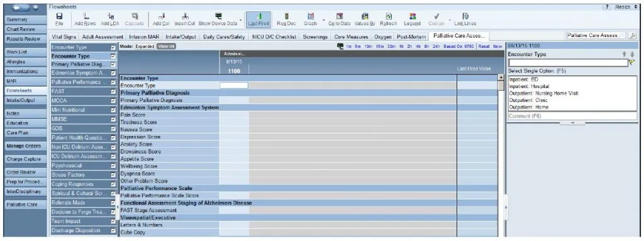The height and width of the screenshot is (241, 644).
Task: Click the File save icon
Action: click(x=59, y=16)
